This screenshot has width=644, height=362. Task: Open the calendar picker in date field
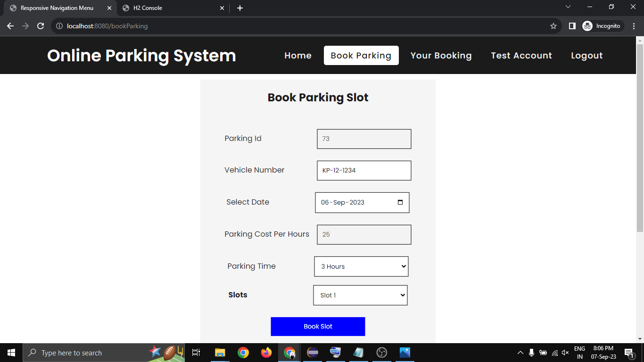400,202
